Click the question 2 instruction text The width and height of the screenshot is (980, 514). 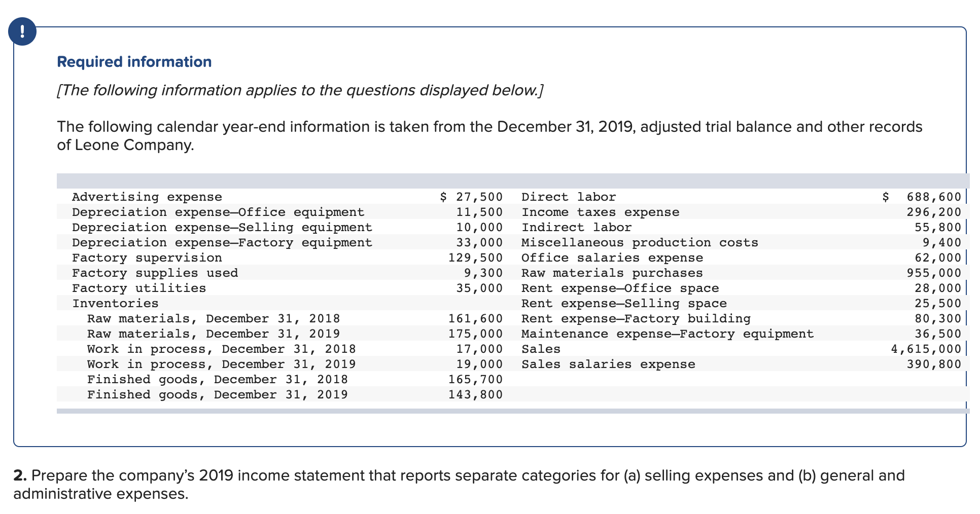tap(457, 476)
